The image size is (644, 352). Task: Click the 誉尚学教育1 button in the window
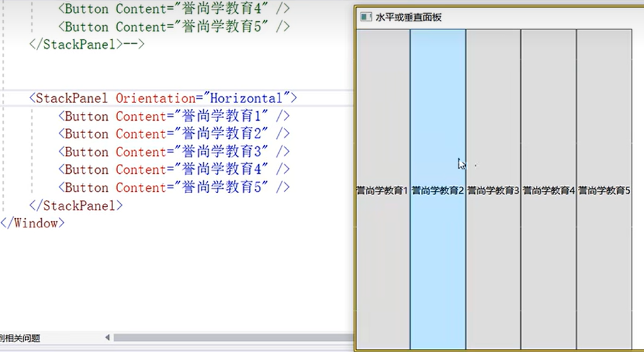tap(383, 189)
